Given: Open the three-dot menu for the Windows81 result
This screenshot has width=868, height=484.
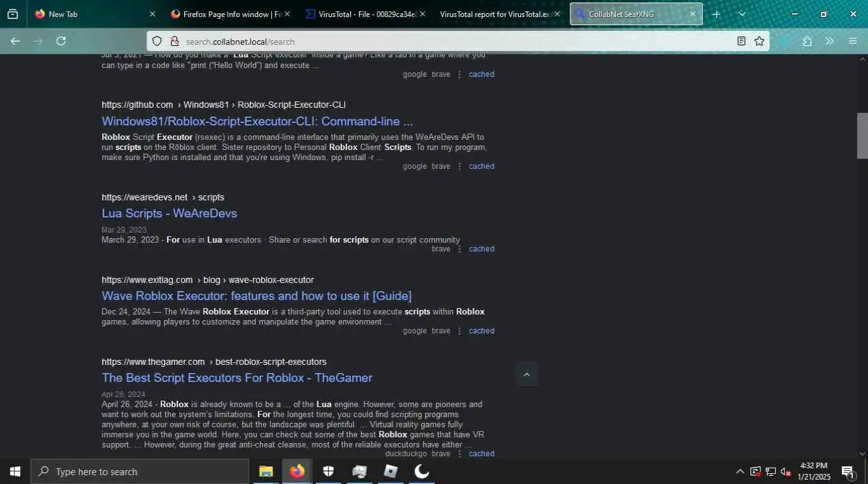Looking at the screenshot, I should [x=459, y=166].
